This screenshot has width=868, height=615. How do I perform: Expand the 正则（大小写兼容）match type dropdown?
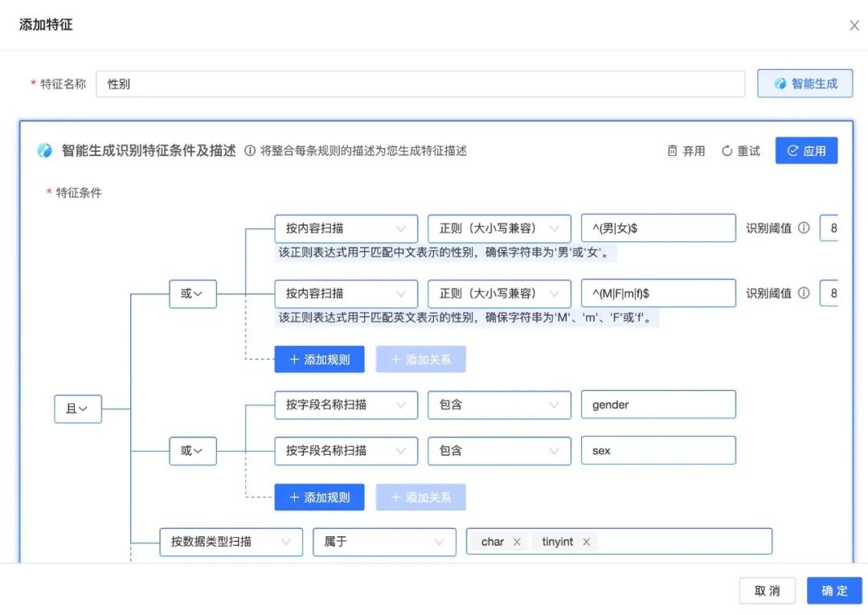499,228
